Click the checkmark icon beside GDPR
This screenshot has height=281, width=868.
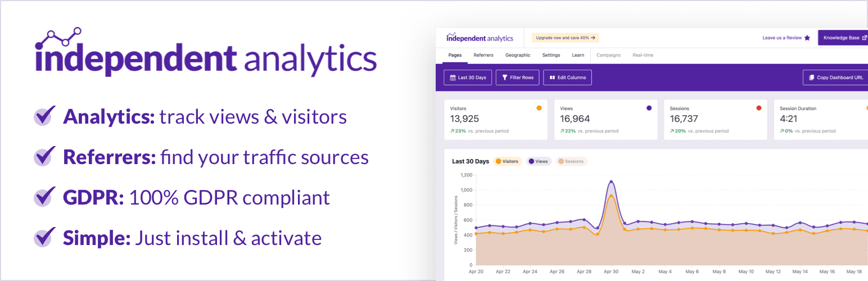[45, 197]
